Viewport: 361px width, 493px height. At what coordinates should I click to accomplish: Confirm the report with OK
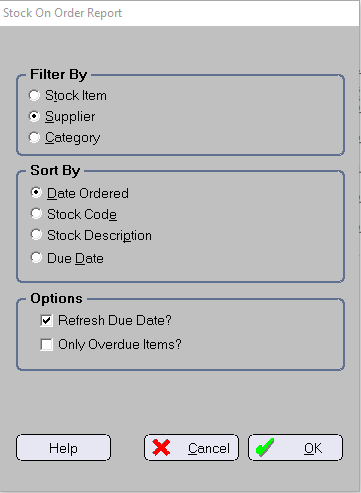[295, 448]
